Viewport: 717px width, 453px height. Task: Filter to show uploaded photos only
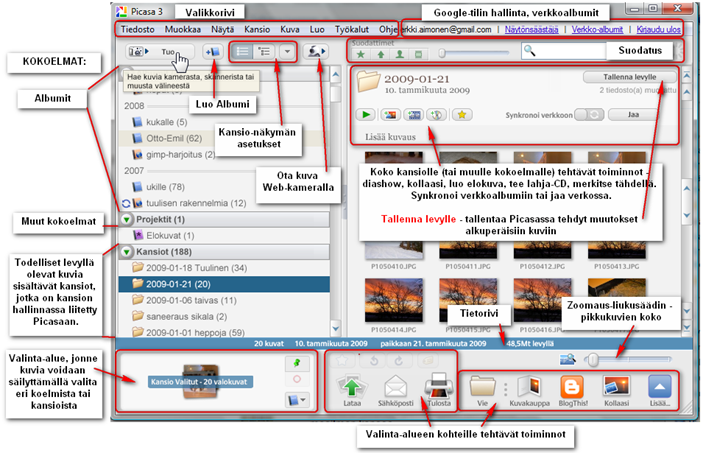381,54
